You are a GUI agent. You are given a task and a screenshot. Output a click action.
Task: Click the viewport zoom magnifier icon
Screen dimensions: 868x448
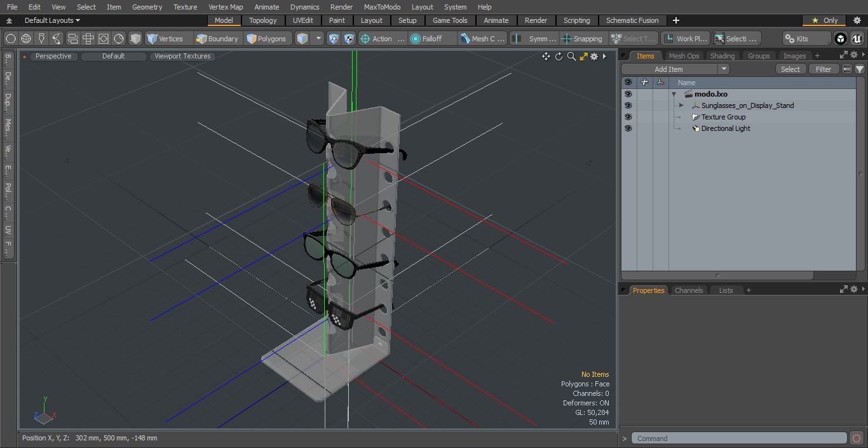coord(571,57)
